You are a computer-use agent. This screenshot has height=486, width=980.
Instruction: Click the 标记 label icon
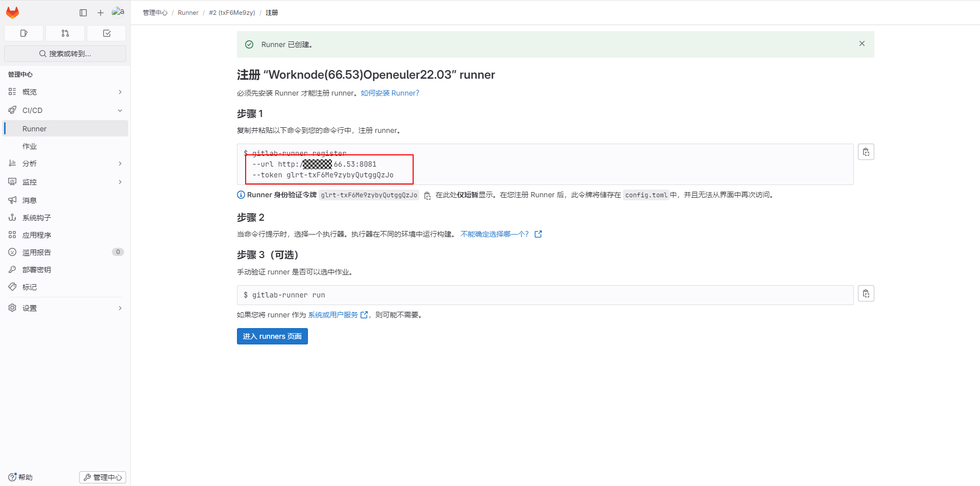12,287
